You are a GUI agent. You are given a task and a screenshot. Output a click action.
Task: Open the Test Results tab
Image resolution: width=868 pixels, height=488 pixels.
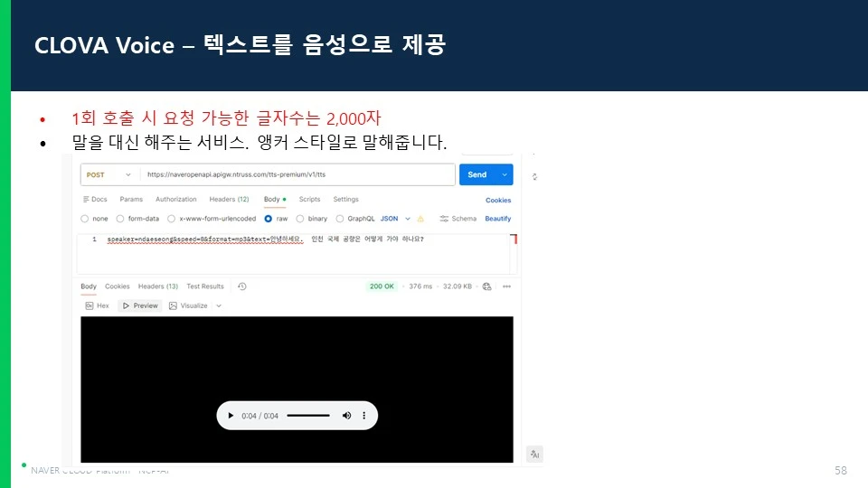coord(205,286)
